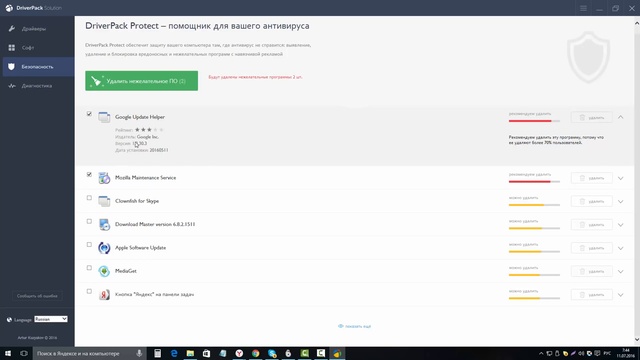Show hidden system tray icons
640x360 pixels.
541,353
